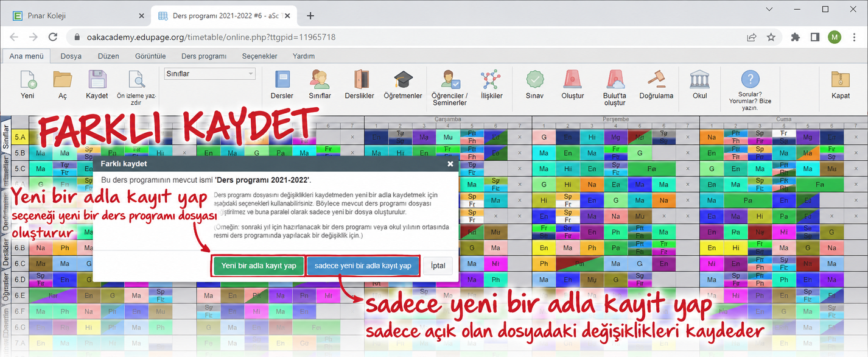Click the green "Yeni bir adla kayıt yap" button
The width and height of the screenshot is (868, 357).
[x=259, y=266]
